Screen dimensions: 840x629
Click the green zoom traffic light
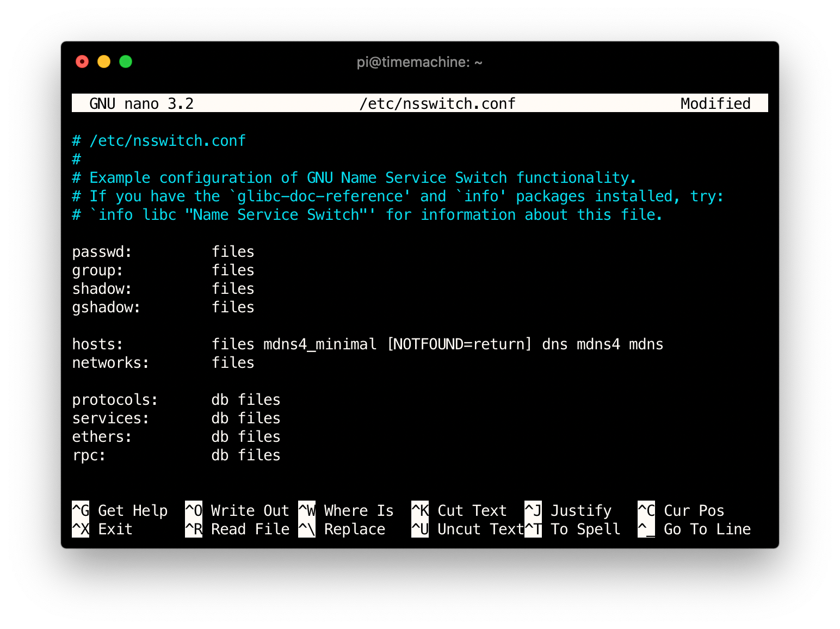(126, 61)
